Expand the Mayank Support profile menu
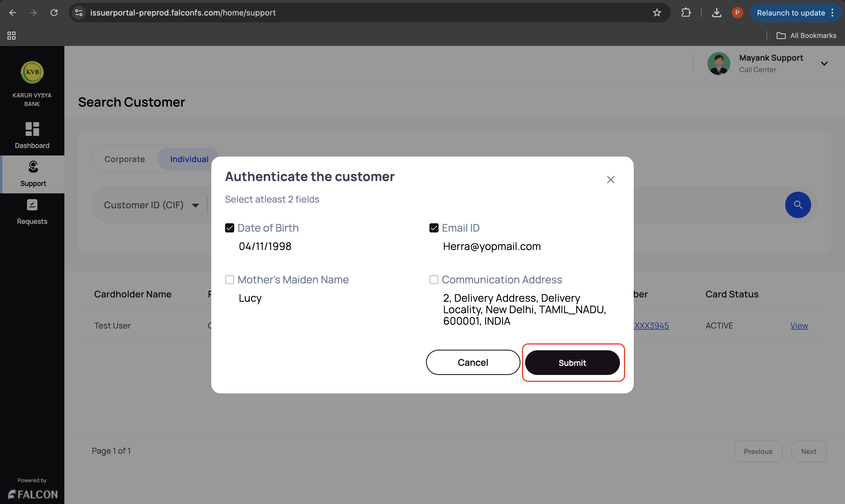The image size is (845, 504). pos(825,63)
